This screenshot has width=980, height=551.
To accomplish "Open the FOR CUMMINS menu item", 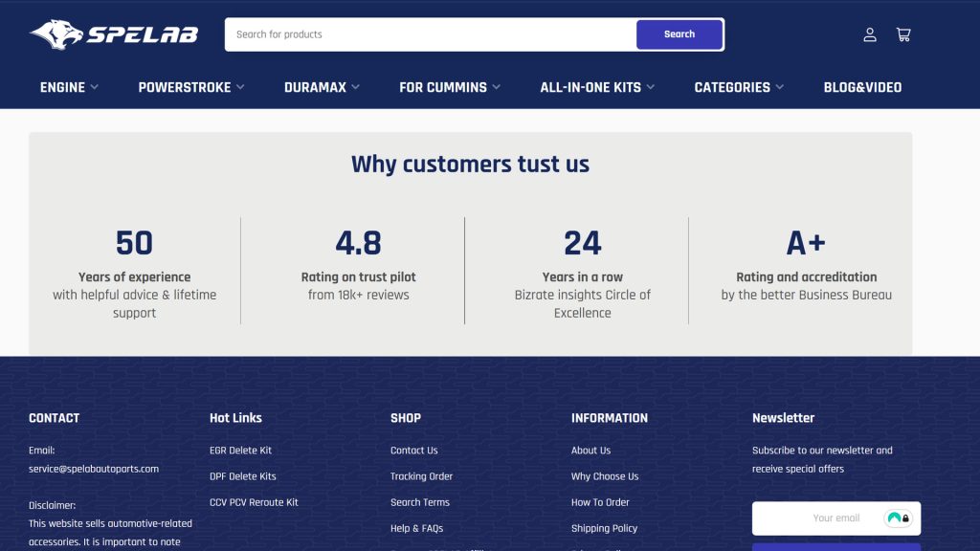I will click(x=443, y=87).
